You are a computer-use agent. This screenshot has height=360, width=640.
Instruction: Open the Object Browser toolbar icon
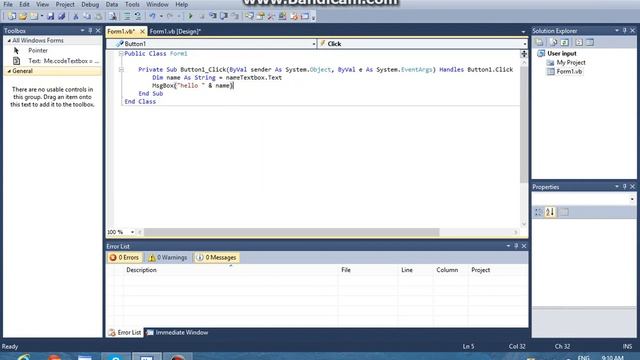282,16
